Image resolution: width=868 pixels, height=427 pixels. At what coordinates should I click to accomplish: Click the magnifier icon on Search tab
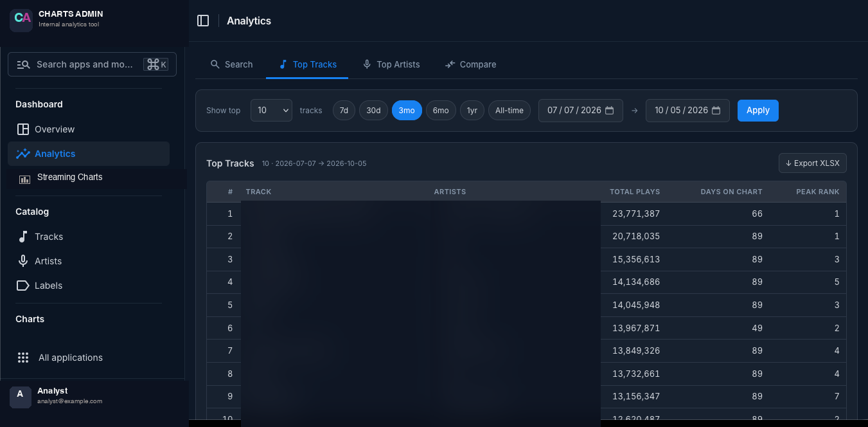click(215, 64)
